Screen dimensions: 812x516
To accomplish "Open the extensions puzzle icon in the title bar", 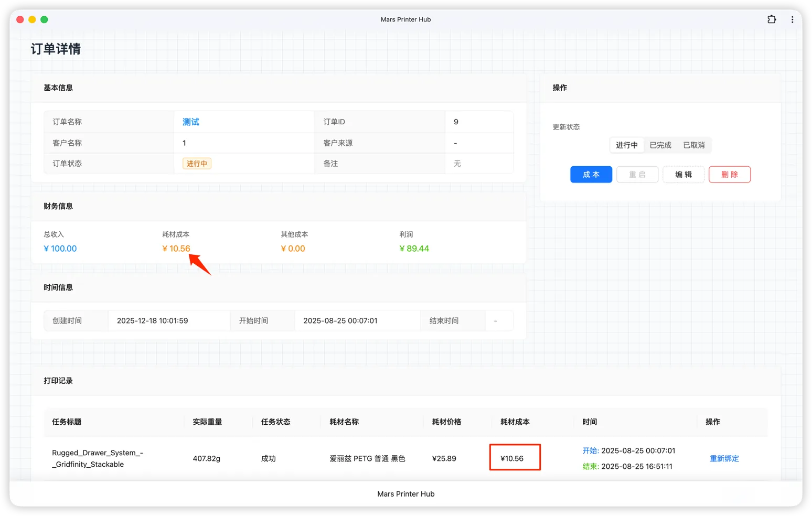I will [772, 19].
